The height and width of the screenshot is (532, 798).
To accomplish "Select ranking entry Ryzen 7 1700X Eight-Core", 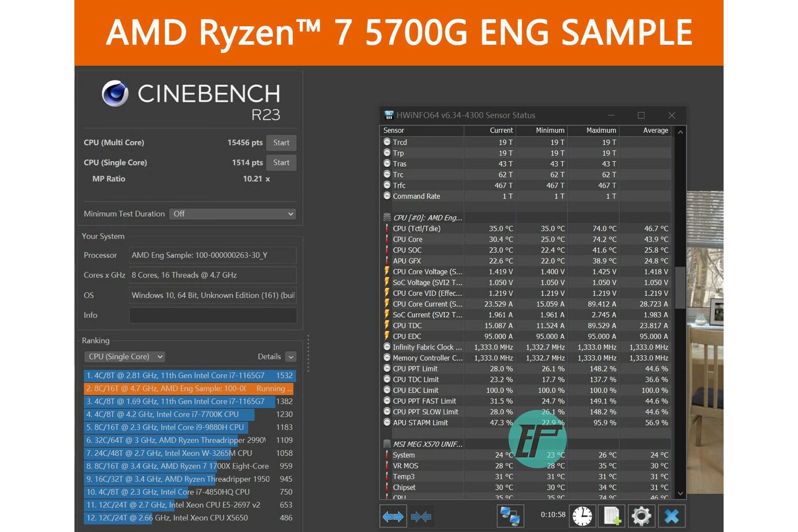I will tap(190, 466).
